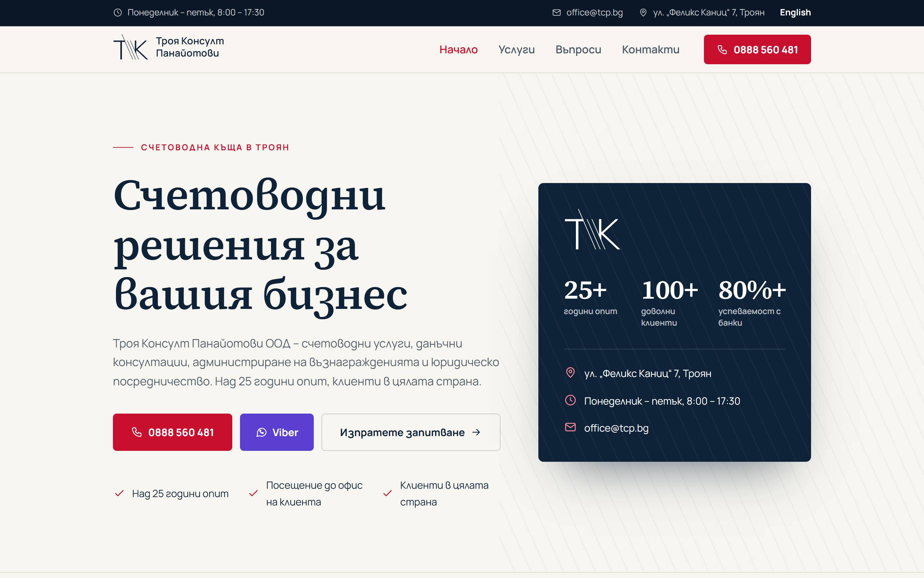Go to the Услуги menu item
This screenshot has width=924, height=578.
pyautogui.click(x=516, y=49)
